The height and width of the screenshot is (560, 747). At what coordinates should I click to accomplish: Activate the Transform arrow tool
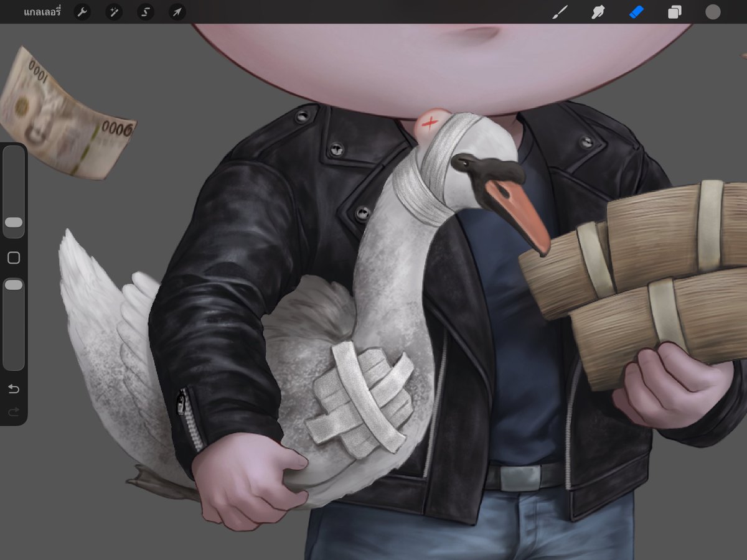[x=177, y=12]
